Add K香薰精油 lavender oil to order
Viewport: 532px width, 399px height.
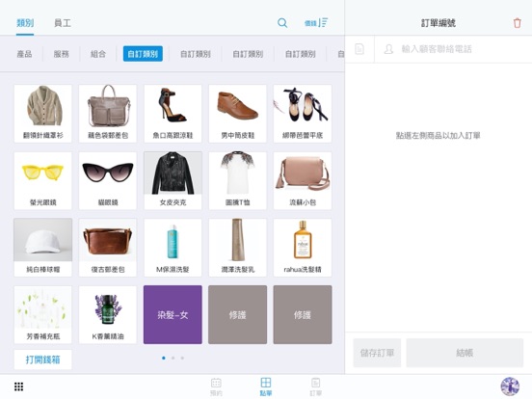pyautogui.click(x=108, y=314)
